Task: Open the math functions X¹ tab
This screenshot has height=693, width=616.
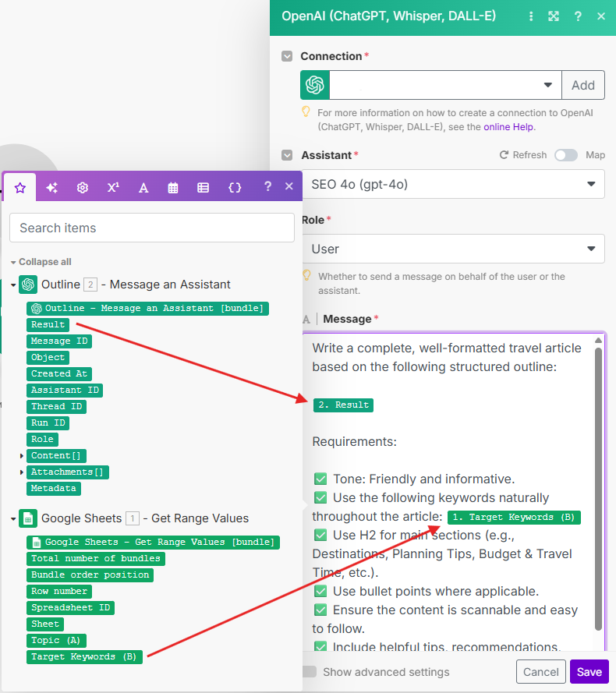Action: tap(113, 187)
